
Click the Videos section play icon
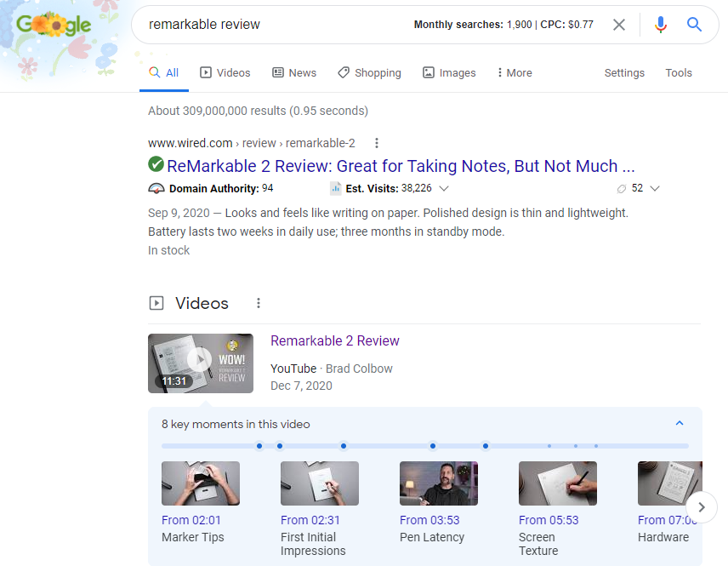pyautogui.click(x=156, y=304)
